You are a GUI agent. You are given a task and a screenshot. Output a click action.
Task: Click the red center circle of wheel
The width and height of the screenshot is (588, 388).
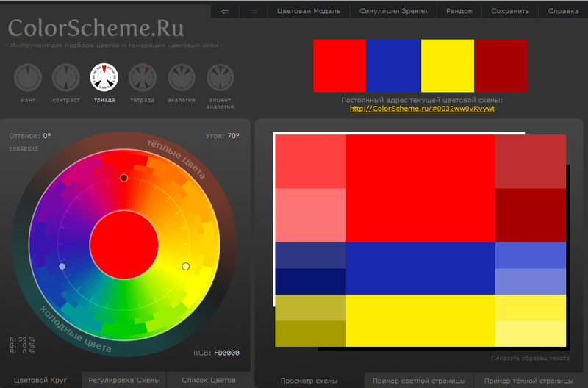click(x=124, y=245)
